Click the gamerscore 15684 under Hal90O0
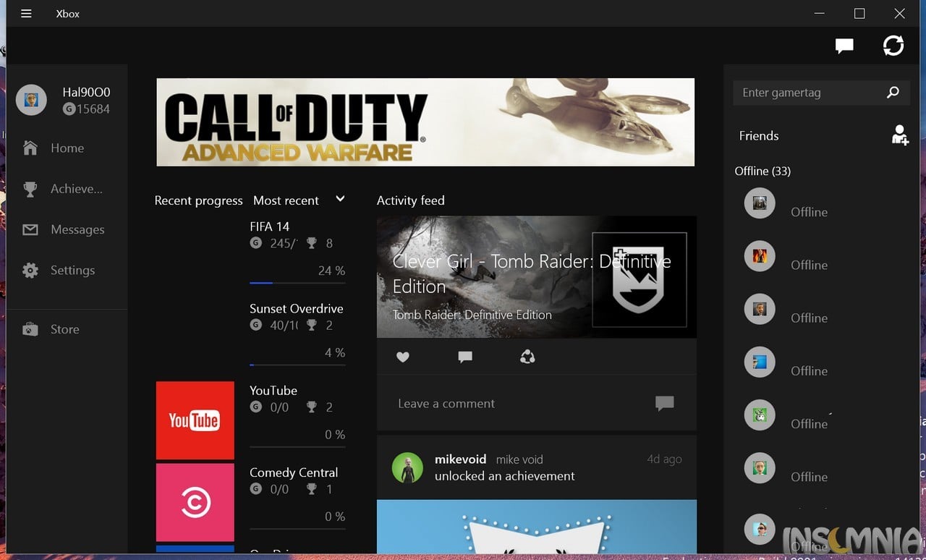This screenshot has width=926, height=560. pos(86,109)
